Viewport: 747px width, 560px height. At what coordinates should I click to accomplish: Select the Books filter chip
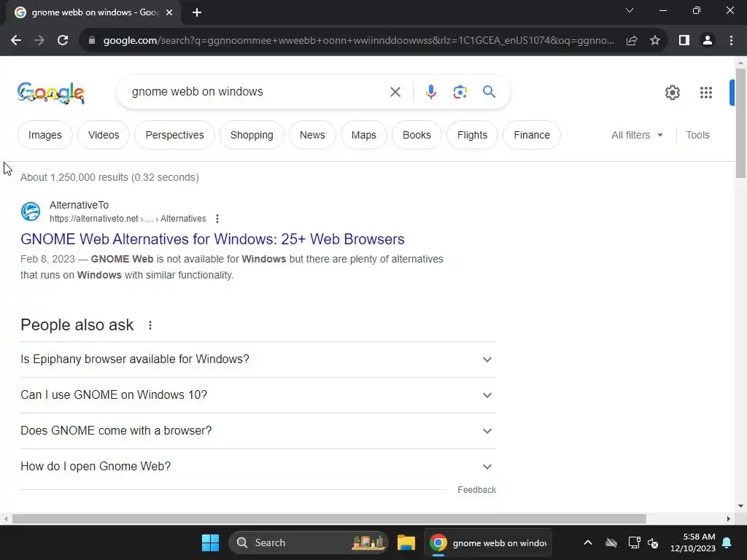click(x=417, y=135)
